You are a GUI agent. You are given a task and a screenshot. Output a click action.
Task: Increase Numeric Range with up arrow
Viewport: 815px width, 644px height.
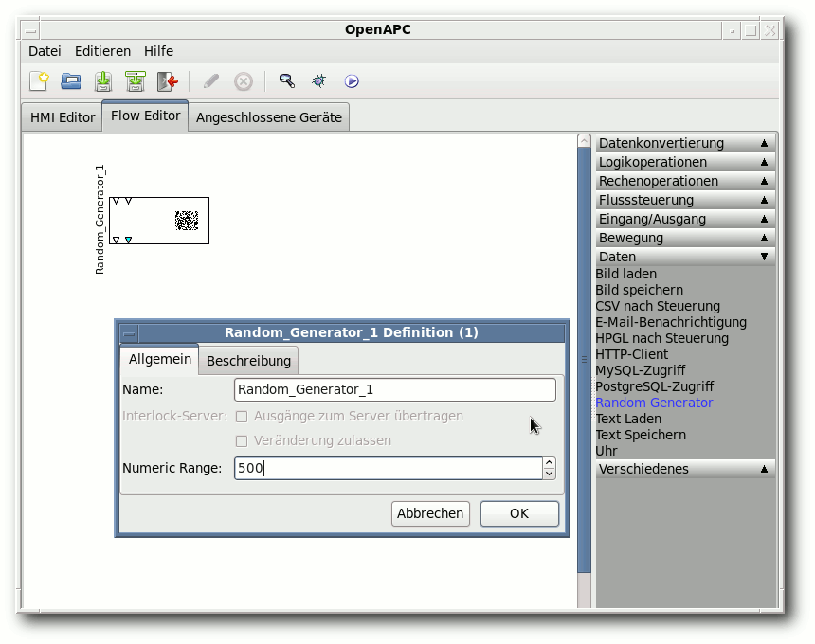549,463
